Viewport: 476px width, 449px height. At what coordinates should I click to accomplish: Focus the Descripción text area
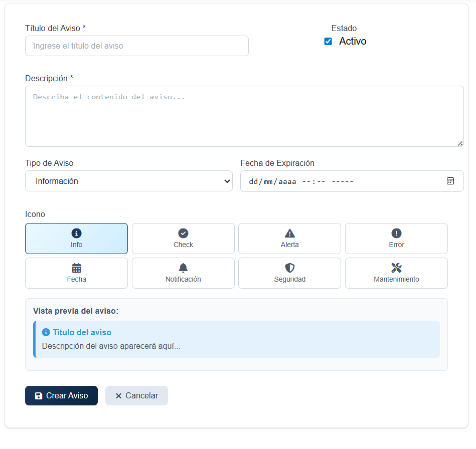[x=244, y=116]
